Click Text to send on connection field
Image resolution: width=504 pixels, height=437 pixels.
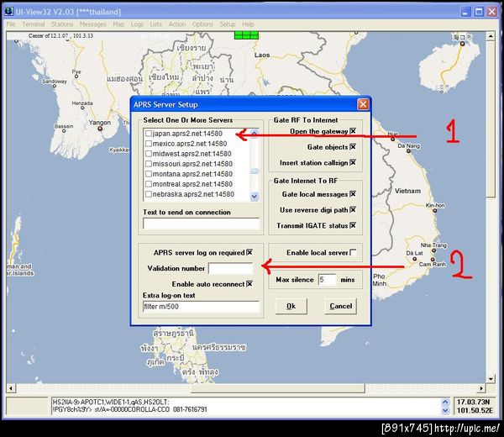point(202,224)
